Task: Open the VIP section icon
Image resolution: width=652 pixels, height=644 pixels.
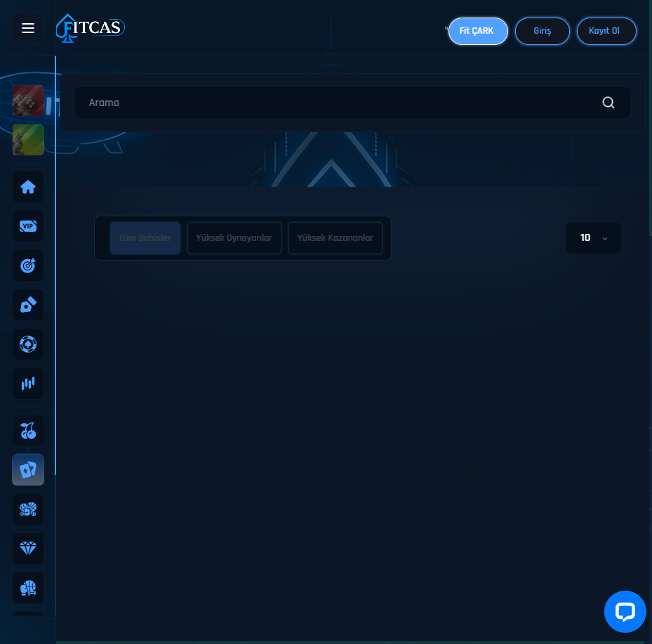Action: point(28,226)
